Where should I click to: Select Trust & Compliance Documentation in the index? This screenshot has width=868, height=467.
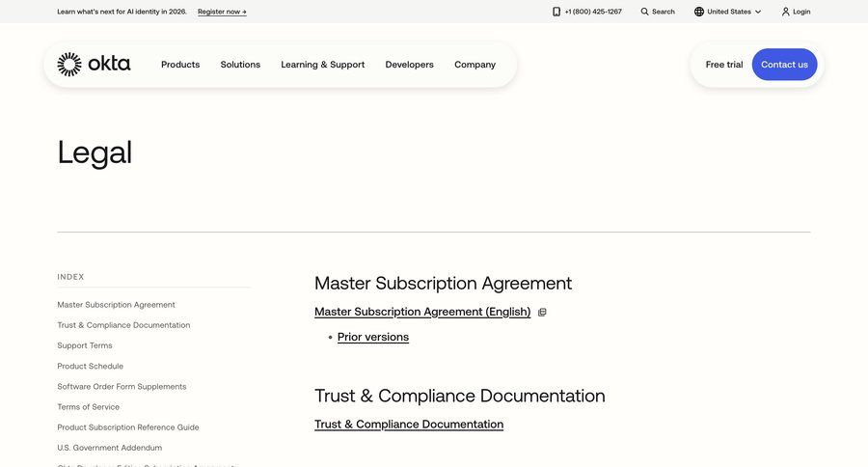[123, 325]
